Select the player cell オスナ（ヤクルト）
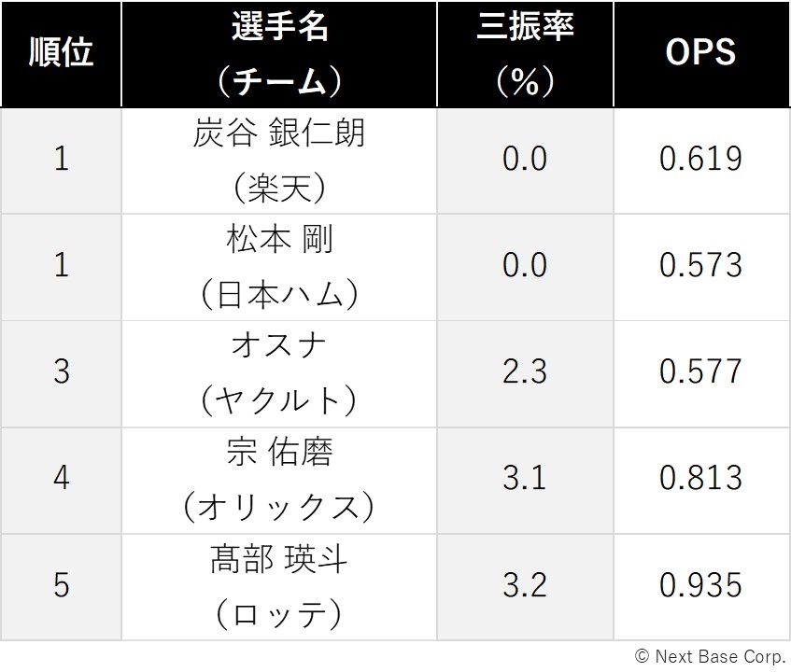The height and width of the screenshot is (672, 791). (x=279, y=374)
